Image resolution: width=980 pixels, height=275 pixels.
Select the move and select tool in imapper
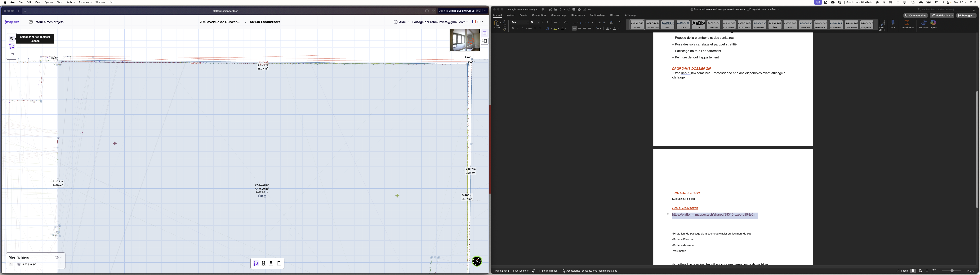pyautogui.click(x=11, y=38)
